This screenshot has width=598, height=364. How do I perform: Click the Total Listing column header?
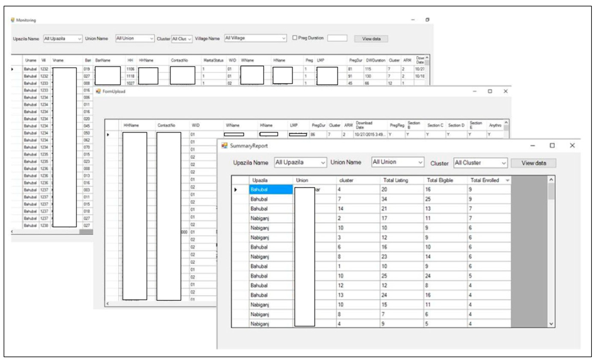pyautogui.click(x=396, y=180)
